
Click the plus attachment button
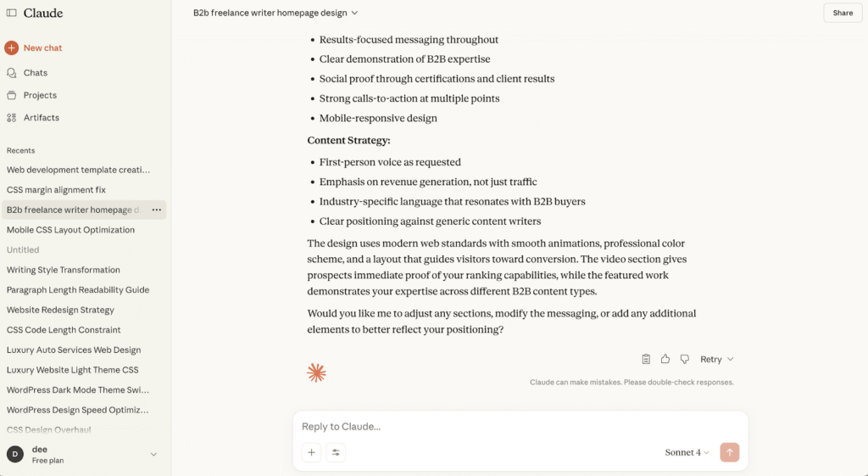tap(311, 452)
